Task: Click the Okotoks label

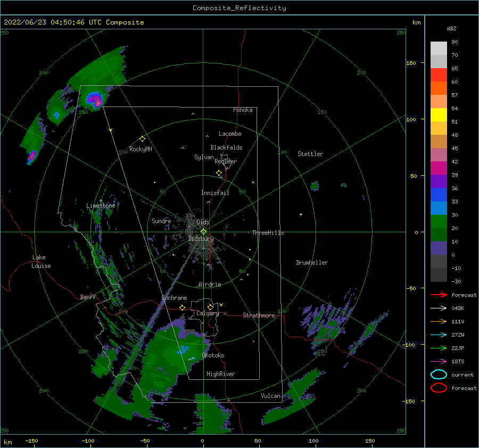Action: (x=213, y=355)
